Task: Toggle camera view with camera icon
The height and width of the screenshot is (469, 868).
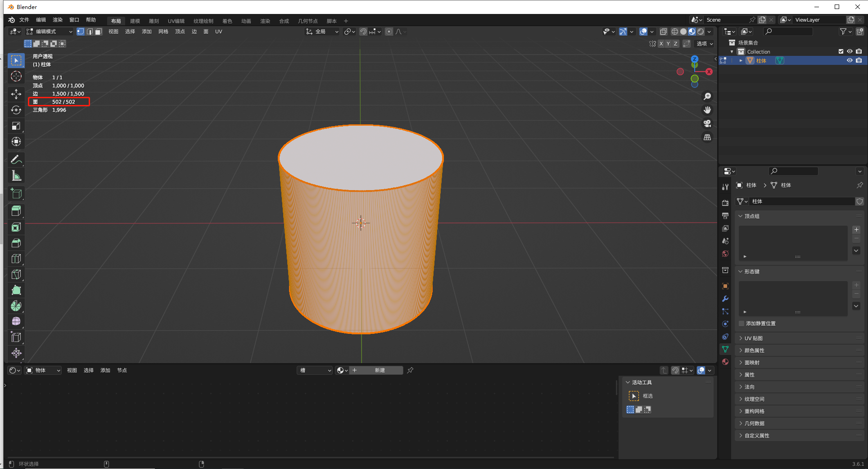Action: (x=707, y=123)
